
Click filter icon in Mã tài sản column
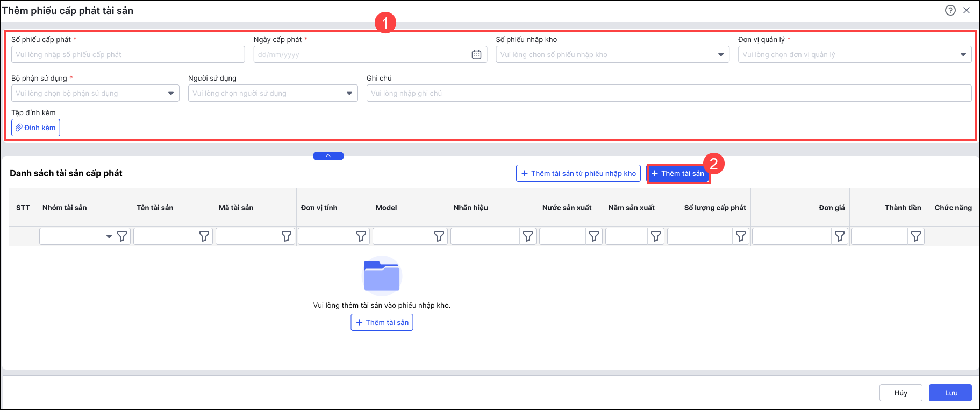point(287,236)
